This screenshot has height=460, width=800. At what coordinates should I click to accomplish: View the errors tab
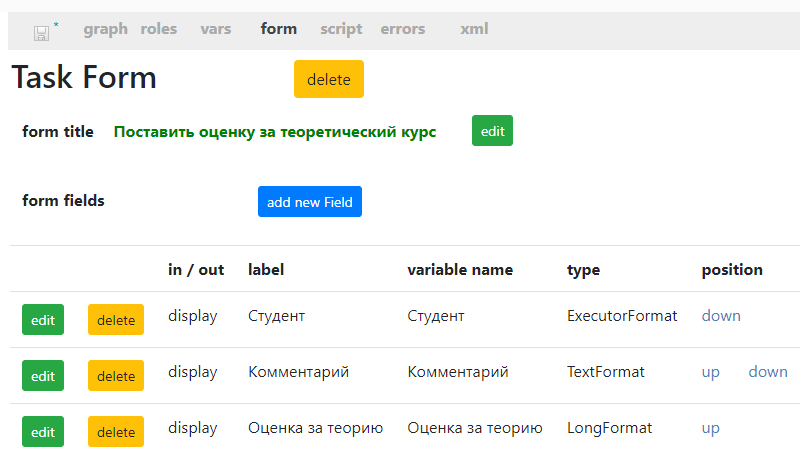(x=403, y=29)
